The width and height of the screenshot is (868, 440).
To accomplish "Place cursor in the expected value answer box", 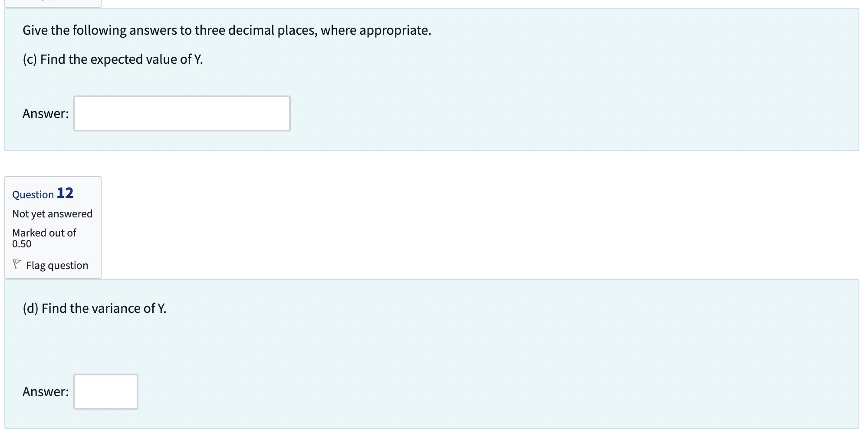I will [x=181, y=113].
